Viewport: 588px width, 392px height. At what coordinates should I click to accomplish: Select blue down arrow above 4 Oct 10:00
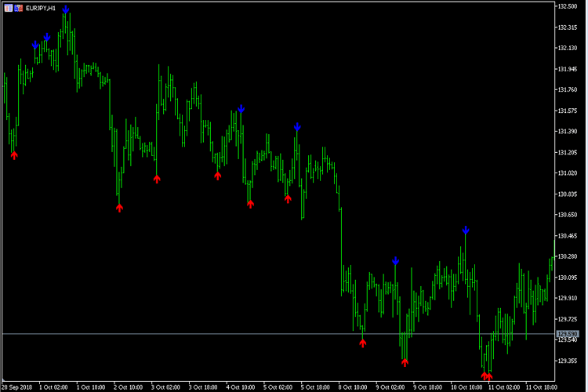(x=241, y=109)
